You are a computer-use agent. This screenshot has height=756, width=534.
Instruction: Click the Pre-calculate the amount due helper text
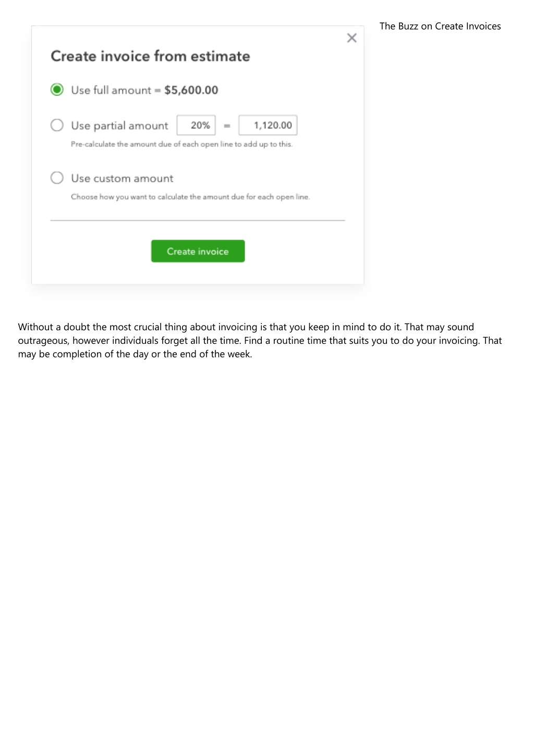(181, 145)
